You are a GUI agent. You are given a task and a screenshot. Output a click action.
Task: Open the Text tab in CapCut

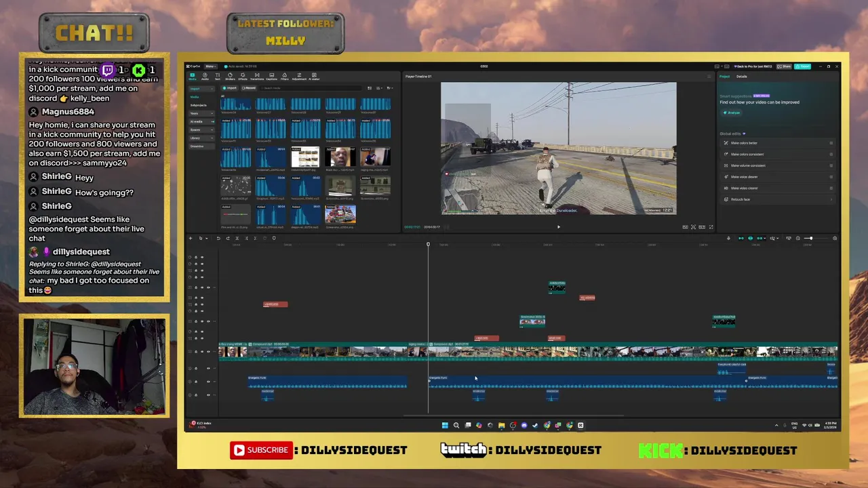218,76
